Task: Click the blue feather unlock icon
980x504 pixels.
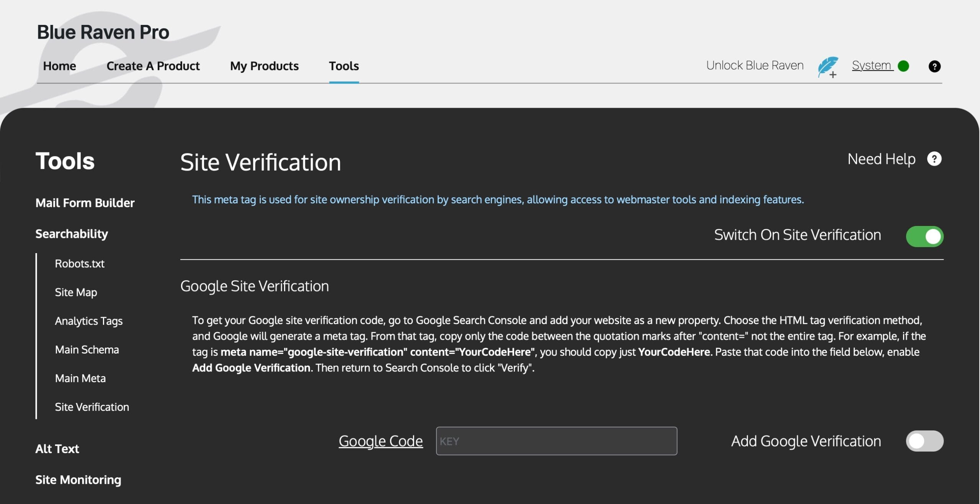Action: pos(828,66)
